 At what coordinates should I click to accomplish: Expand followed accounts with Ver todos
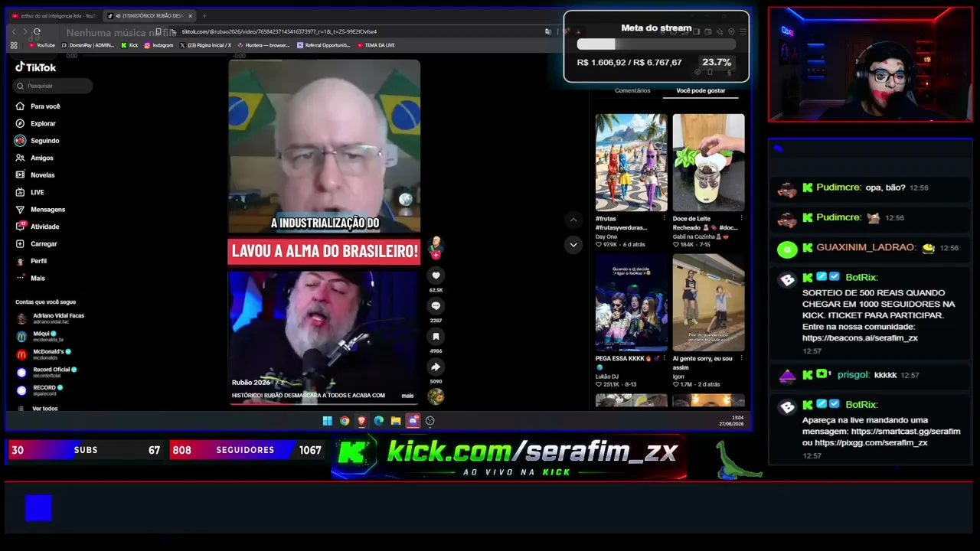pyautogui.click(x=45, y=409)
